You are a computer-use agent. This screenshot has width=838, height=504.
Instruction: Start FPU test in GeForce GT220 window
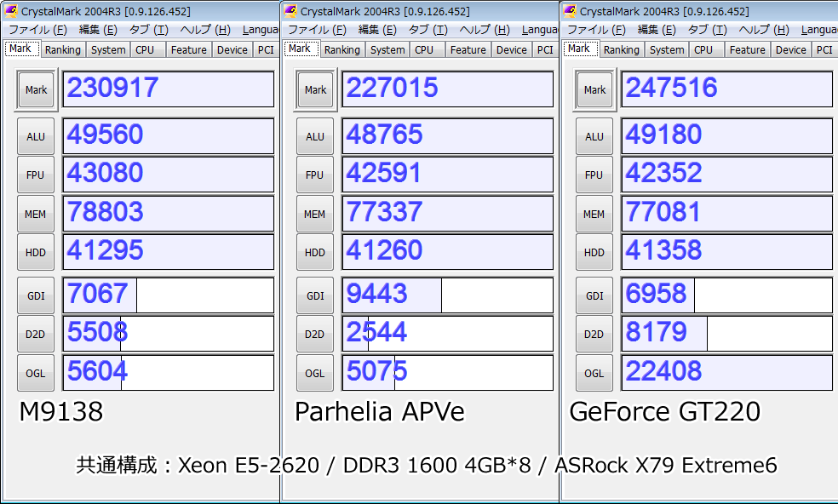[x=594, y=175]
